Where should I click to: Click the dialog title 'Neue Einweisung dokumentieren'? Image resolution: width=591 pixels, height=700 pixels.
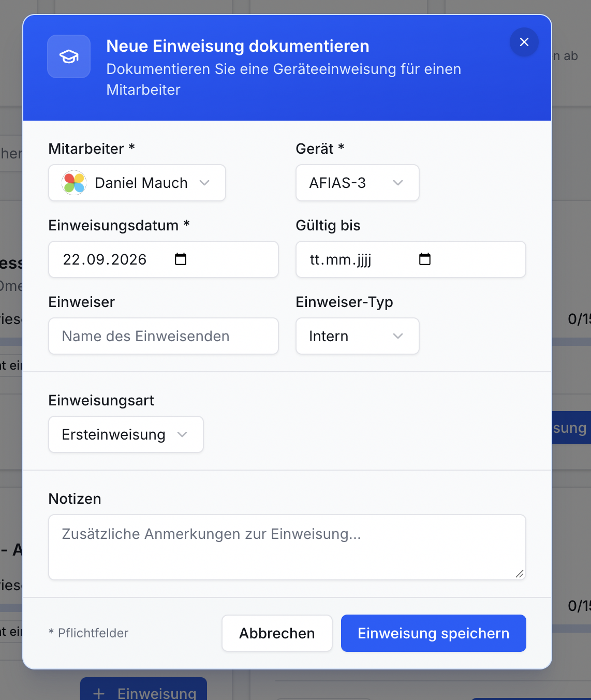pos(238,46)
